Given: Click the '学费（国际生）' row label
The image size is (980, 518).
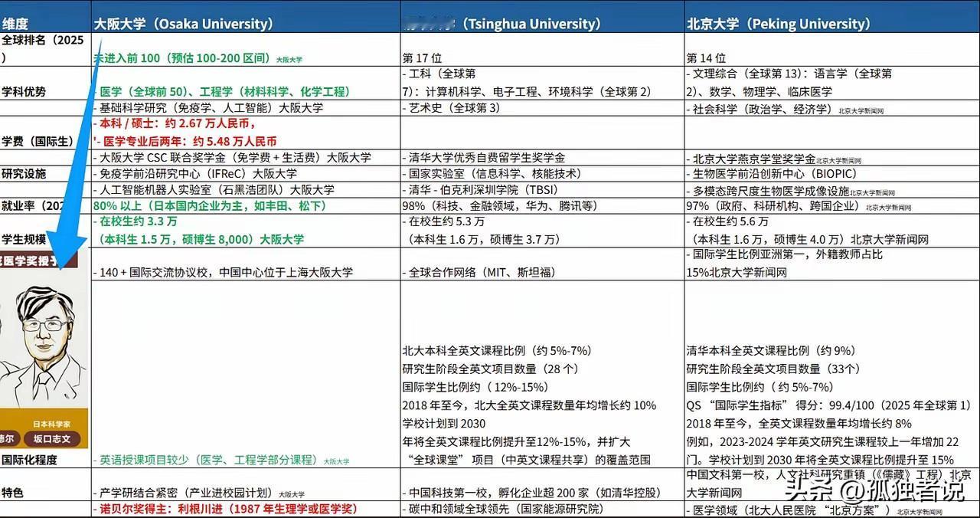Looking at the screenshot, I should [x=38, y=141].
